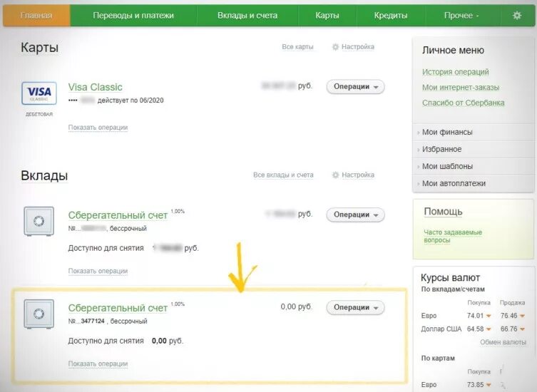Open Все вклады и счета link
The image size is (537, 392).
[x=283, y=175]
